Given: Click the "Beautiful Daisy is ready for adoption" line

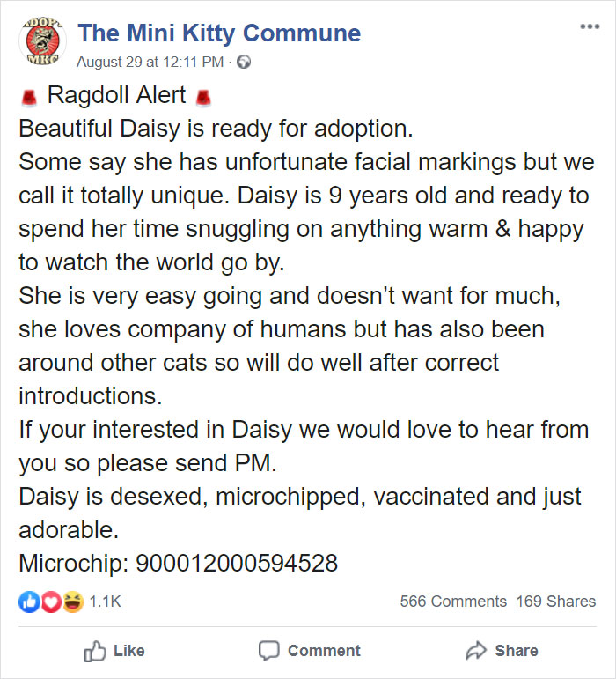Looking at the screenshot, I should (x=216, y=128).
